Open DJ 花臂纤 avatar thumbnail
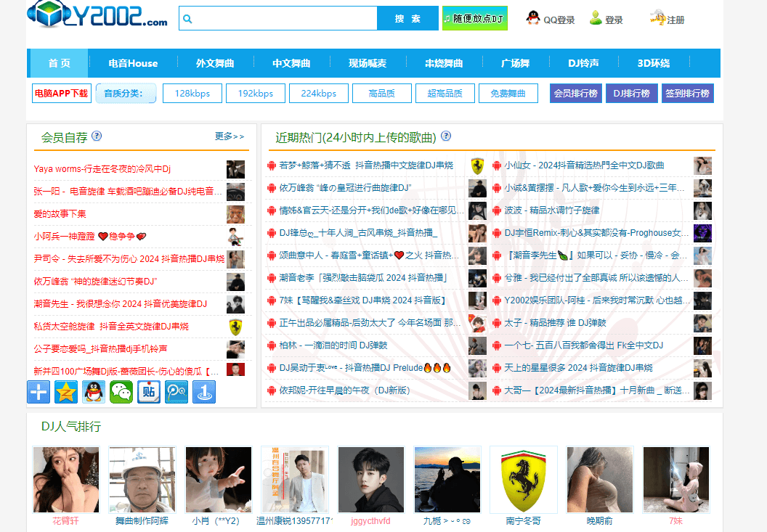The image size is (767, 532). pyautogui.click(x=66, y=480)
